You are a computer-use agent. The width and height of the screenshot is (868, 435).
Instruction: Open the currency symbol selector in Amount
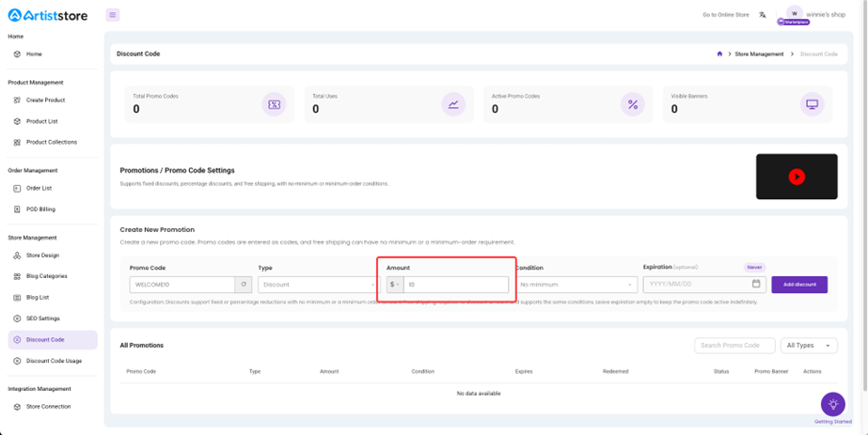point(395,285)
